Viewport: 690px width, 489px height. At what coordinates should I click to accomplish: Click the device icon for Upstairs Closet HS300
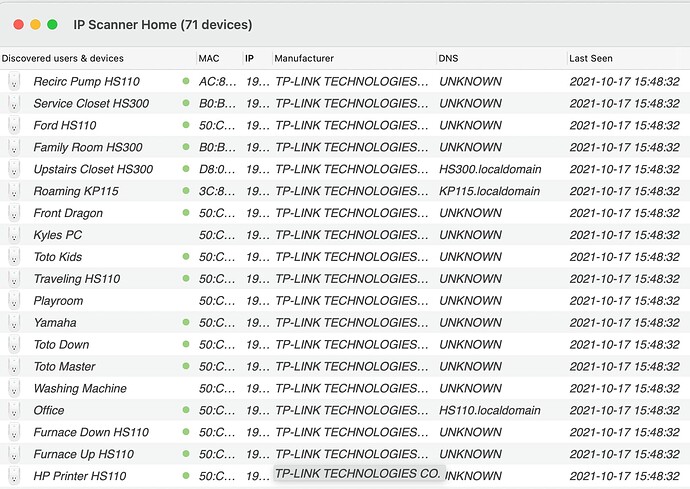point(14,169)
